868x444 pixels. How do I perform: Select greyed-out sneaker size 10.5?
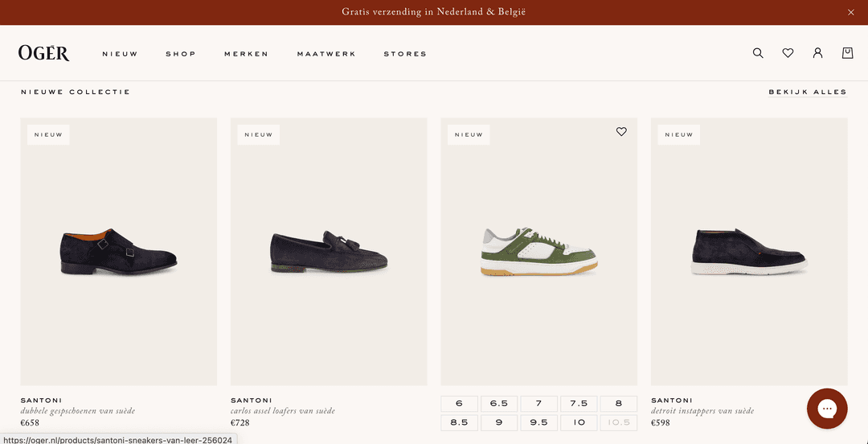coord(618,422)
